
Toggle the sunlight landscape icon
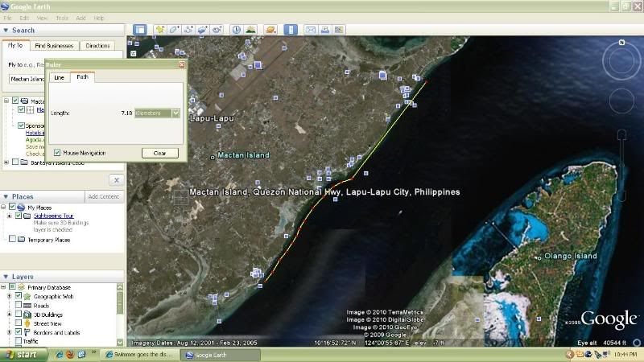pyautogui.click(x=250, y=30)
